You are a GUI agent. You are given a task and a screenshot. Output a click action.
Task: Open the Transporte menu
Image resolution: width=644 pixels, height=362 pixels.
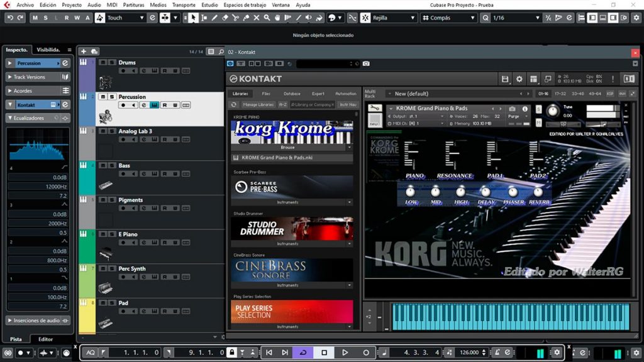[x=184, y=5]
